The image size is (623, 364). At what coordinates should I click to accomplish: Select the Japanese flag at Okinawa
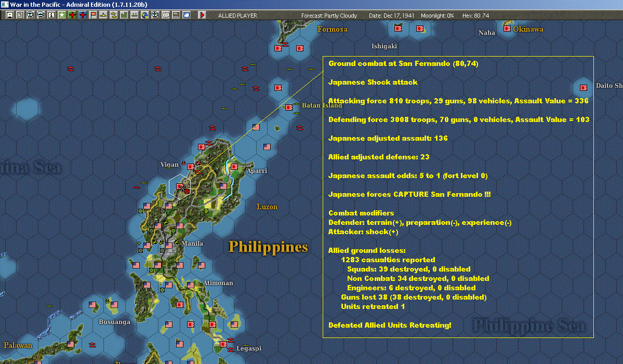pyautogui.click(x=507, y=29)
